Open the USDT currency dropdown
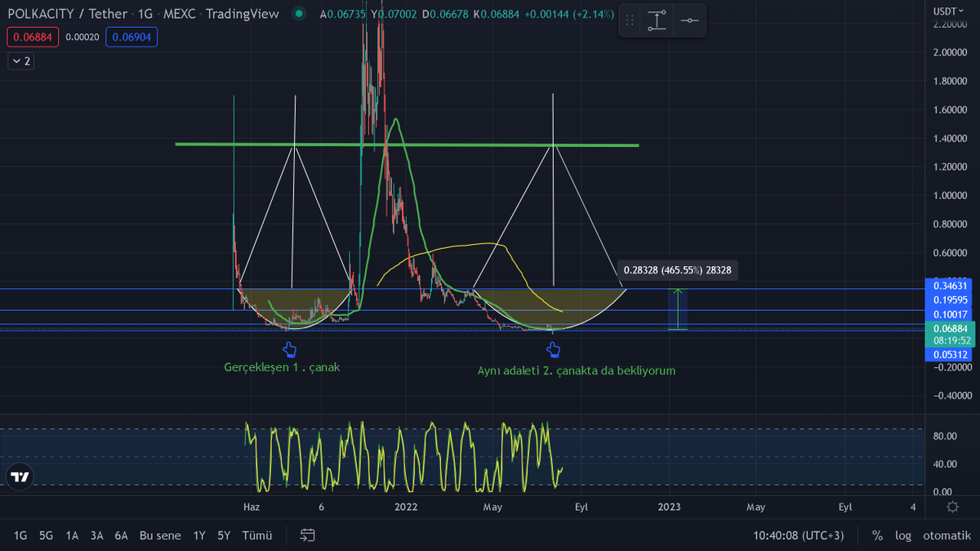Image resolution: width=980 pixels, height=551 pixels. pyautogui.click(x=949, y=11)
